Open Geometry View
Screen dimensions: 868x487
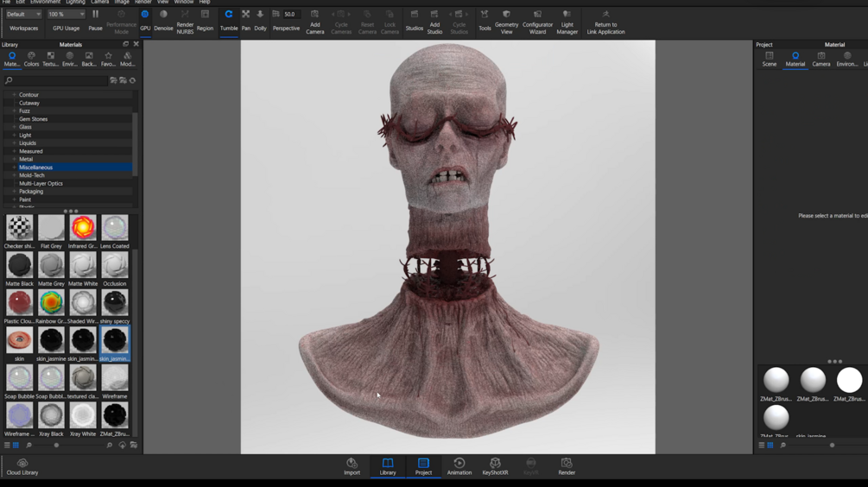point(506,22)
